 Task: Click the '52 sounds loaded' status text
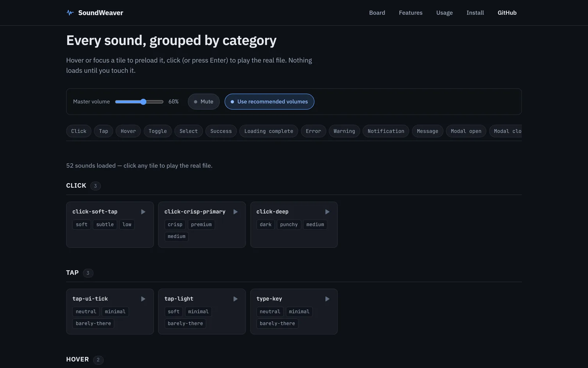click(139, 166)
